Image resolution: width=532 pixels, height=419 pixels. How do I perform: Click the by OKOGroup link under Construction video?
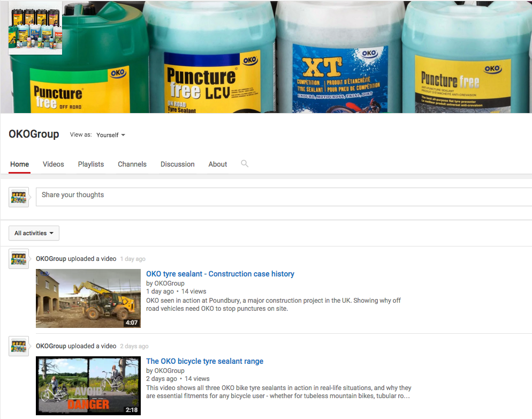click(169, 283)
